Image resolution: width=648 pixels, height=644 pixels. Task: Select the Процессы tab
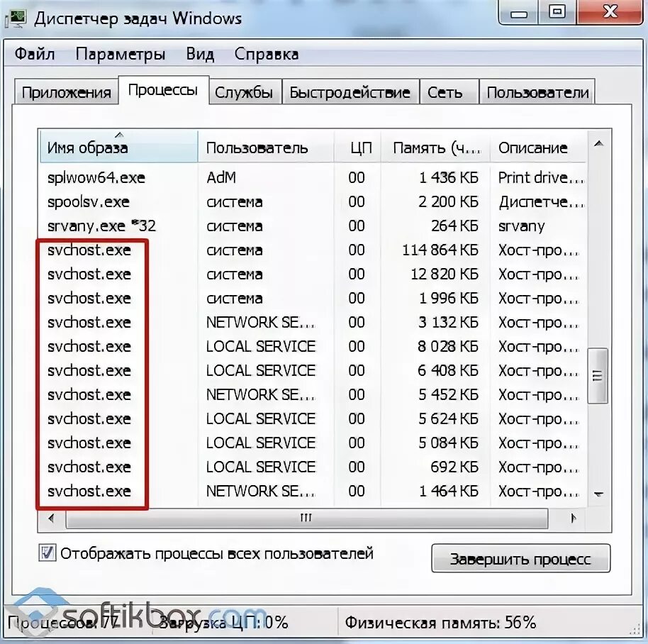tap(164, 90)
